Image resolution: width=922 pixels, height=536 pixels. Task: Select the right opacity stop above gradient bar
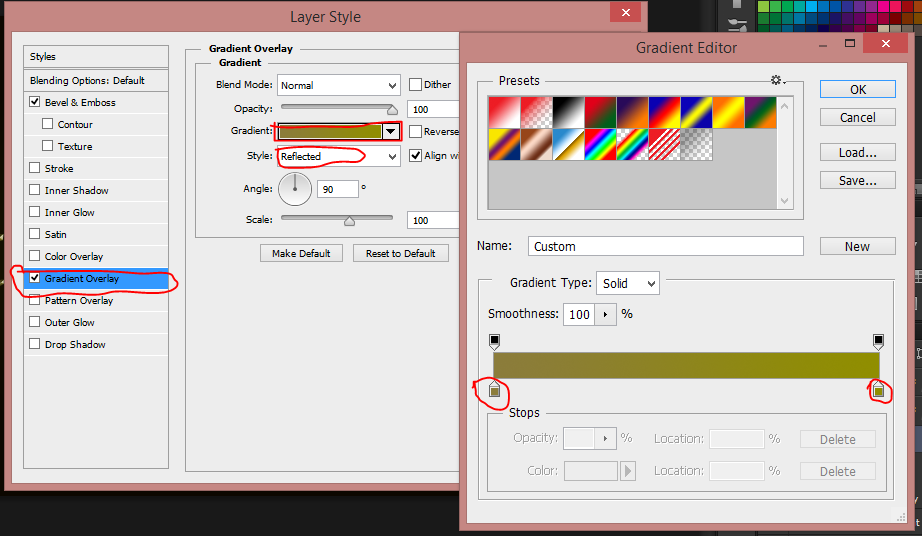(x=878, y=341)
